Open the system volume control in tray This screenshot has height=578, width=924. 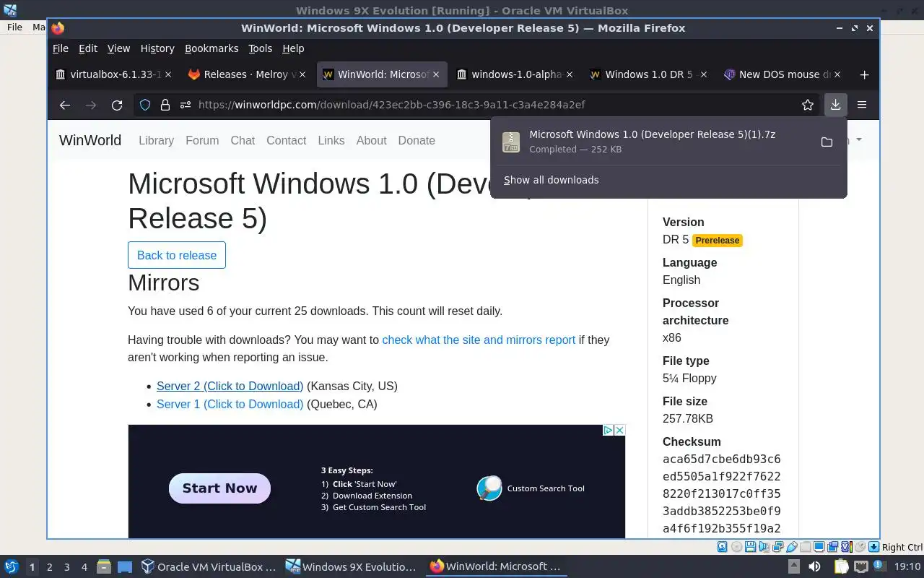coord(814,566)
